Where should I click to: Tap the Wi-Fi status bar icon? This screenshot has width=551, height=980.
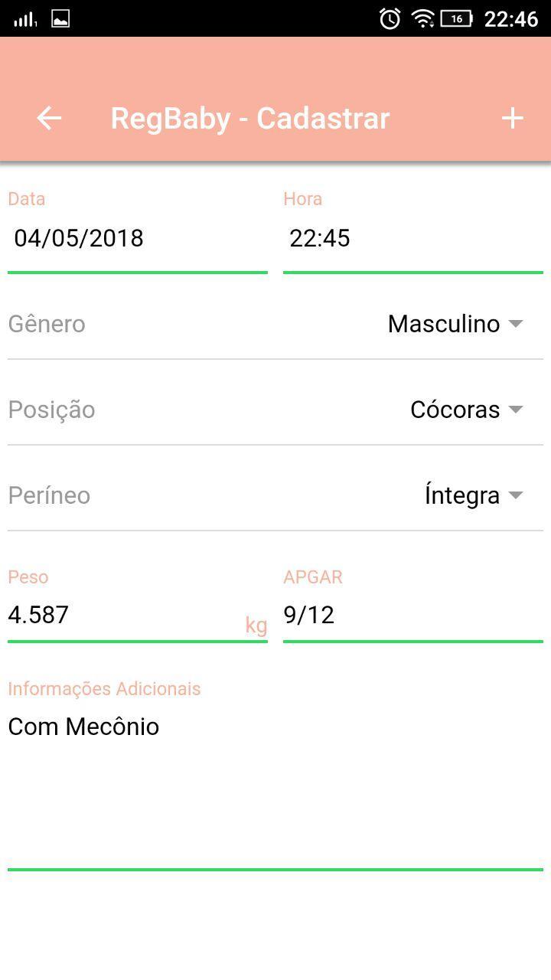click(x=422, y=18)
